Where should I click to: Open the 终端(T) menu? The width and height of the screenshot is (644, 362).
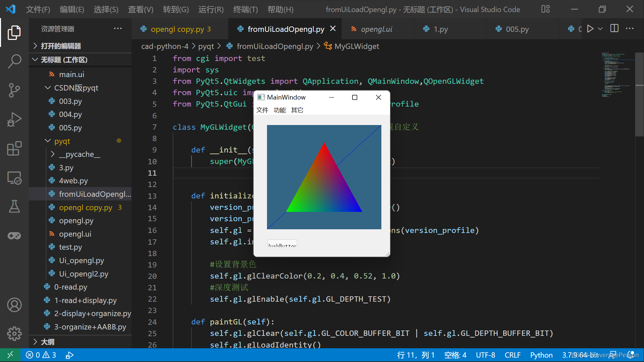245,9
